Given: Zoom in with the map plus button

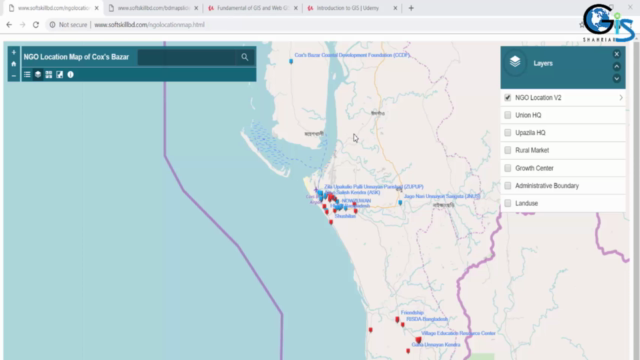Looking at the screenshot, I should pos(13,52).
